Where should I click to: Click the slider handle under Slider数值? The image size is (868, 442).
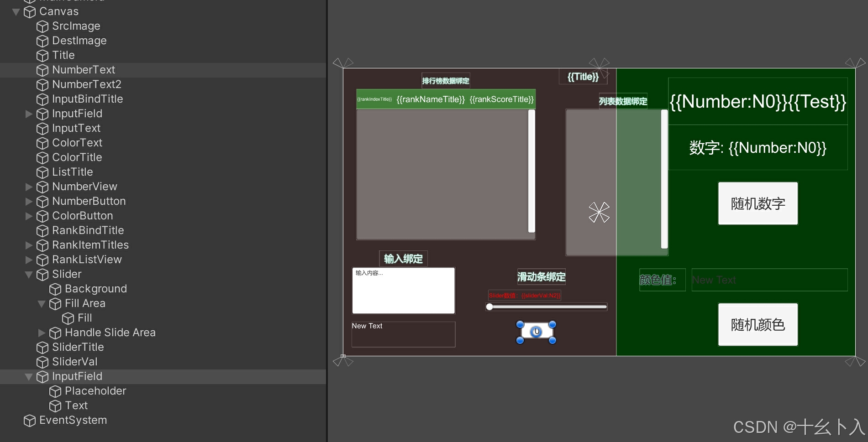point(489,307)
